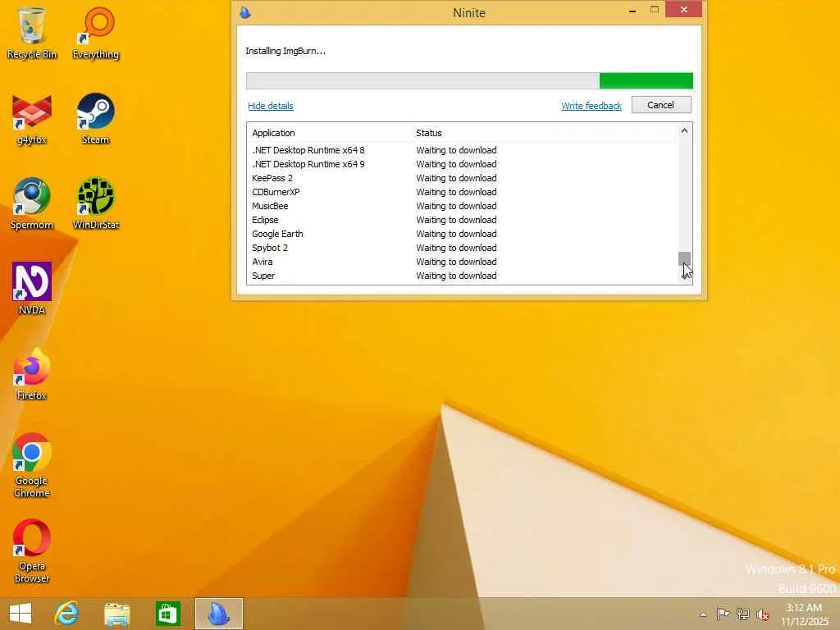
Task: Select the Eclipse row
Action: coord(462,220)
